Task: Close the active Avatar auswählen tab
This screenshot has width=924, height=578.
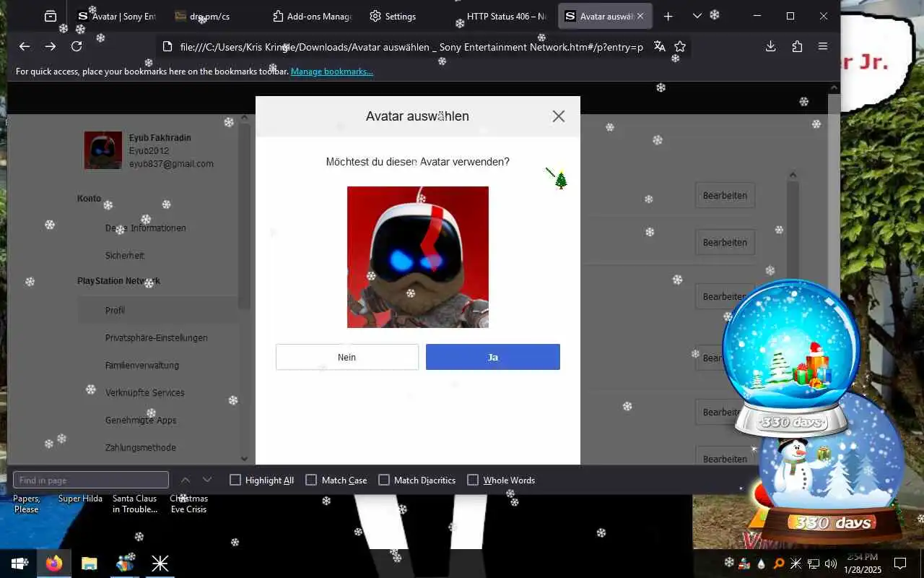Action: coord(640,16)
